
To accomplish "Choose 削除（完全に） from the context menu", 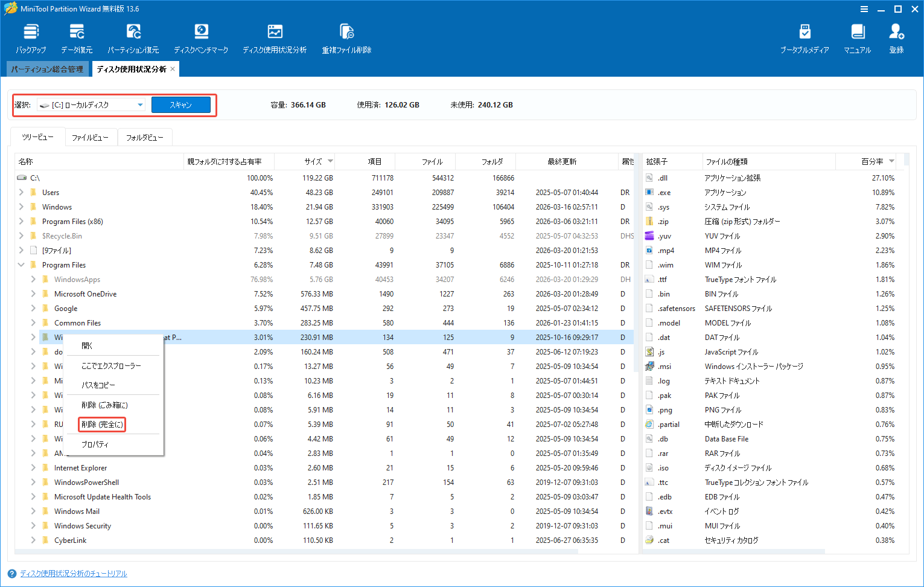I will tap(101, 424).
